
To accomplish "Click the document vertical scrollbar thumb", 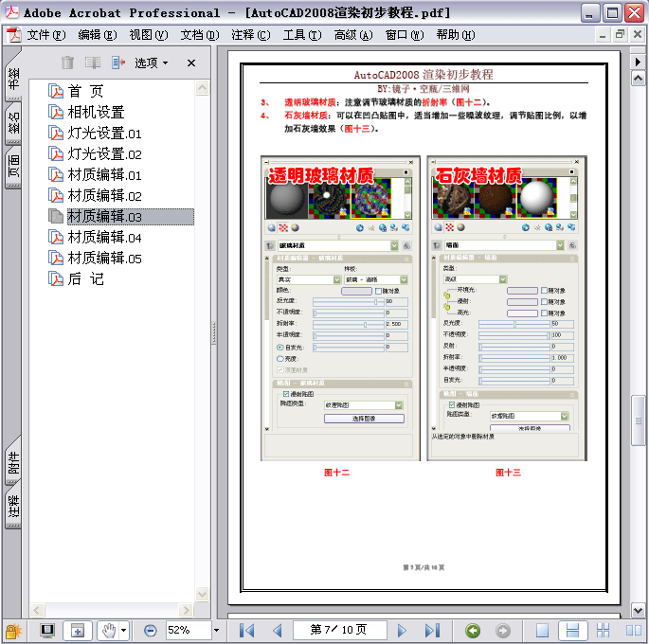I will [638, 420].
